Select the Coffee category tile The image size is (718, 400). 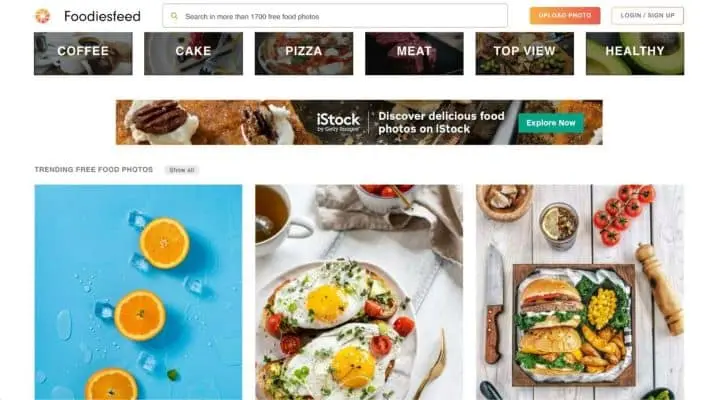[83, 54]
